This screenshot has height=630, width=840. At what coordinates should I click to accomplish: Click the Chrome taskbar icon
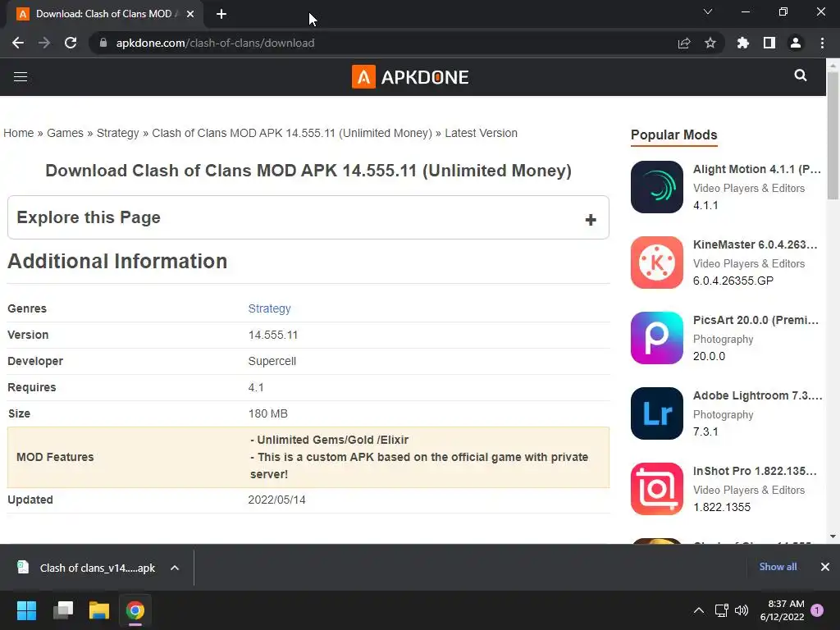[x=135, y=610]
